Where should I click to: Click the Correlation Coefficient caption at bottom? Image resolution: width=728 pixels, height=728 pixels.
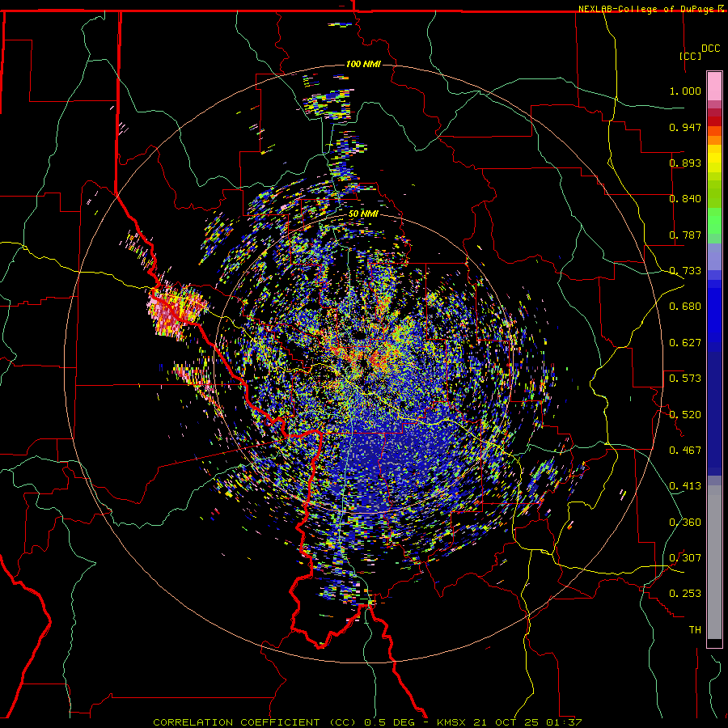366,722
